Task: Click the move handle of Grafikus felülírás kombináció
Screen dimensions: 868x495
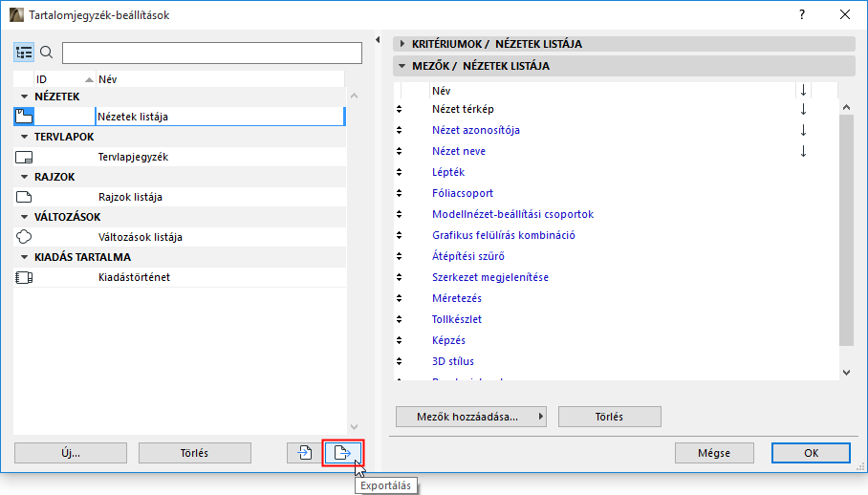Action: 400,236
